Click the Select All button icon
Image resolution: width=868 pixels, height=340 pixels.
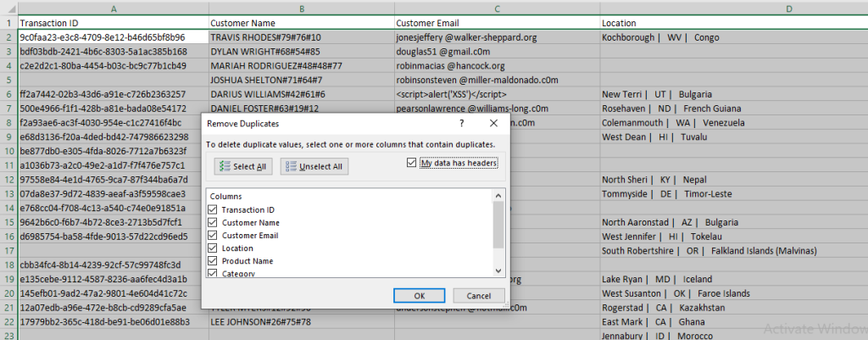click(225, 166)
